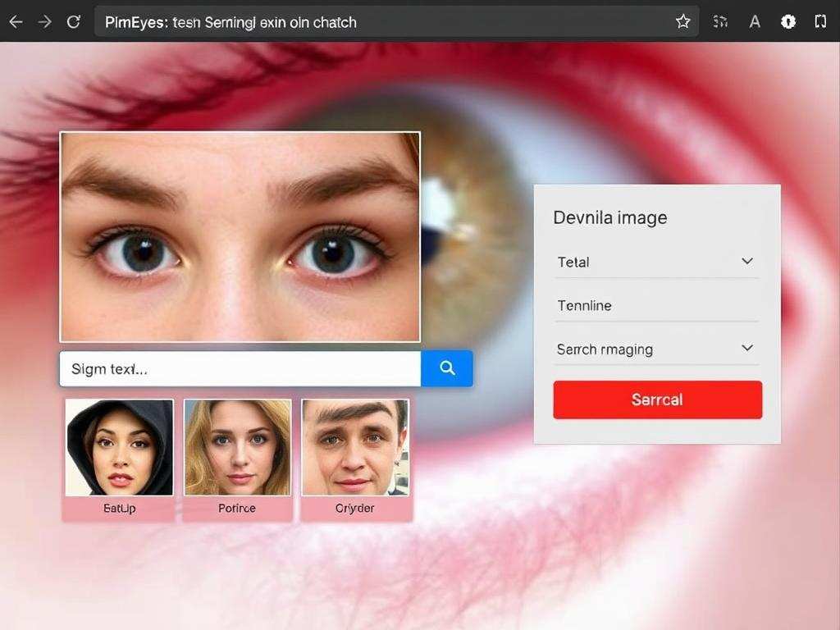Click the blue magnifier search button
Image resolution: width=840 pixels, height=630 pixels.
click(447, 368)
